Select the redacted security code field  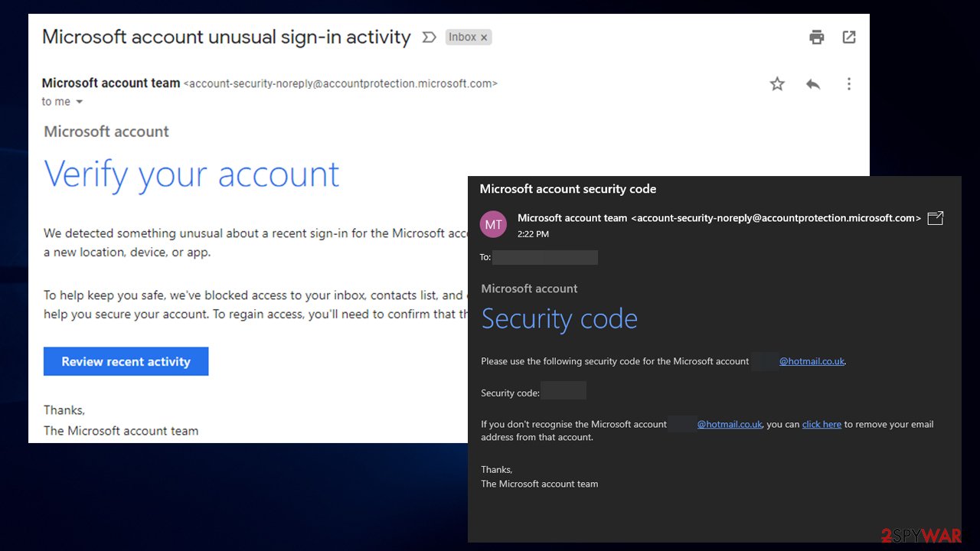tap(563, 391)
